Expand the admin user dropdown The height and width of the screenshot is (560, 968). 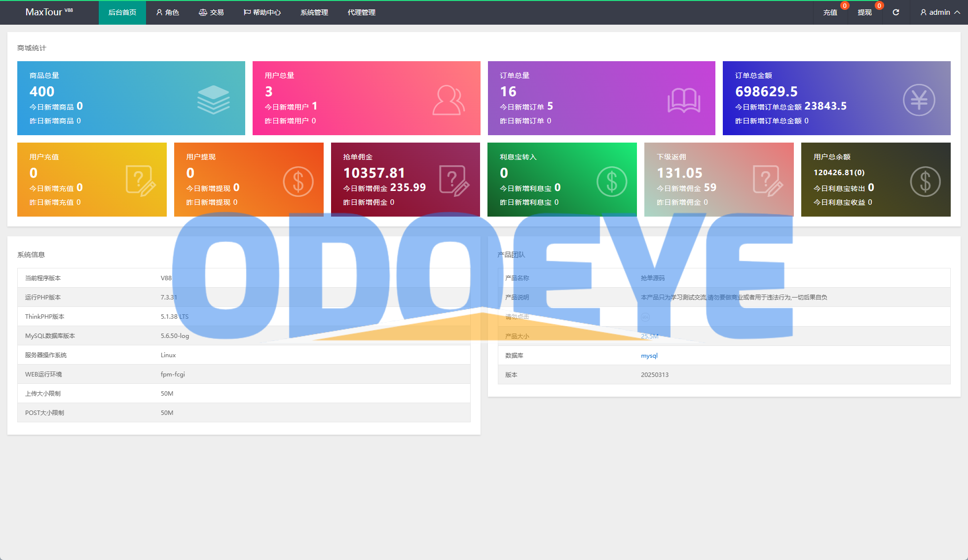click(x=940, y=12)
